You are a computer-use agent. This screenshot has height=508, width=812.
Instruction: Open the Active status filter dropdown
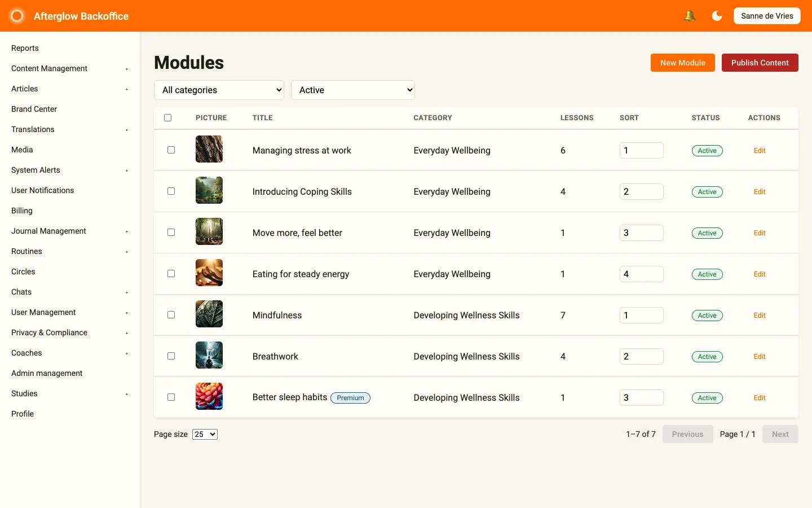coord(353,90)
